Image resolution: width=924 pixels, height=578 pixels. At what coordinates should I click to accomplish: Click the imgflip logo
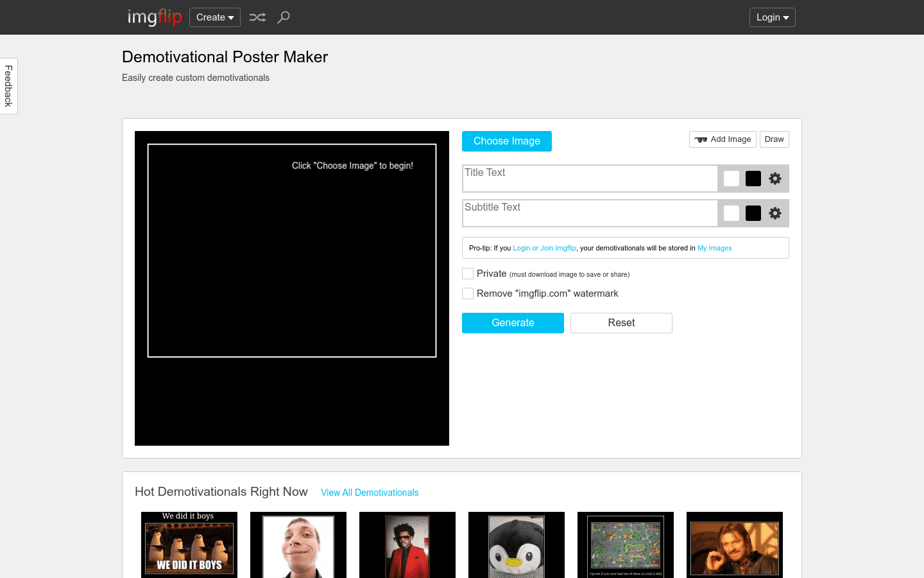pos(155,17)
